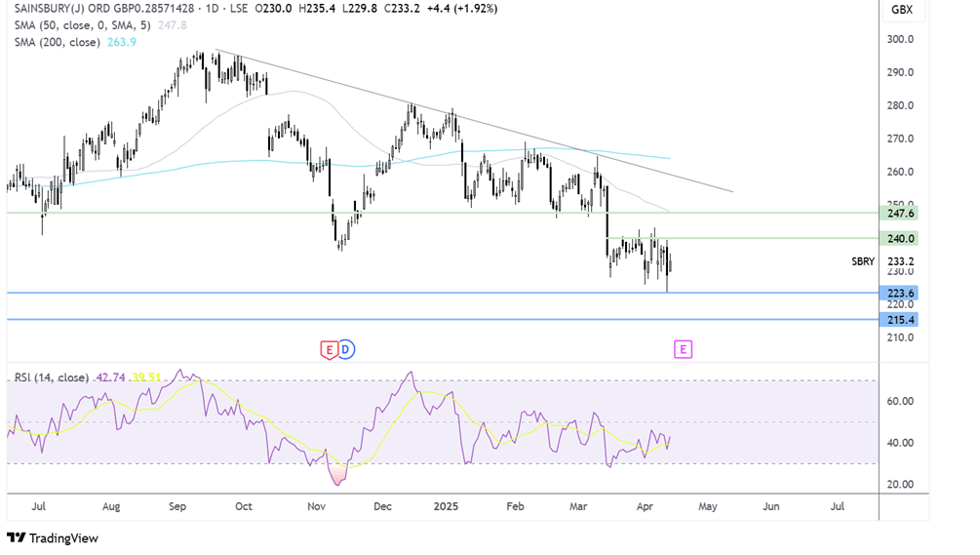Select the SMA (50, close, 0, SMA, 5) legend
Image resolution: width=980 pixels, height=555 pixels.
coord(83,25)
